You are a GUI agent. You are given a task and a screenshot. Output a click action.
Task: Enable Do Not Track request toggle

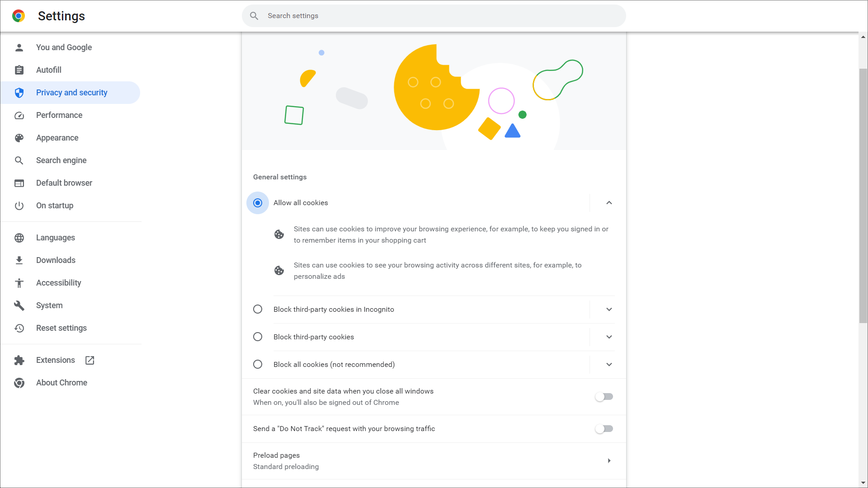pos(604,429)
